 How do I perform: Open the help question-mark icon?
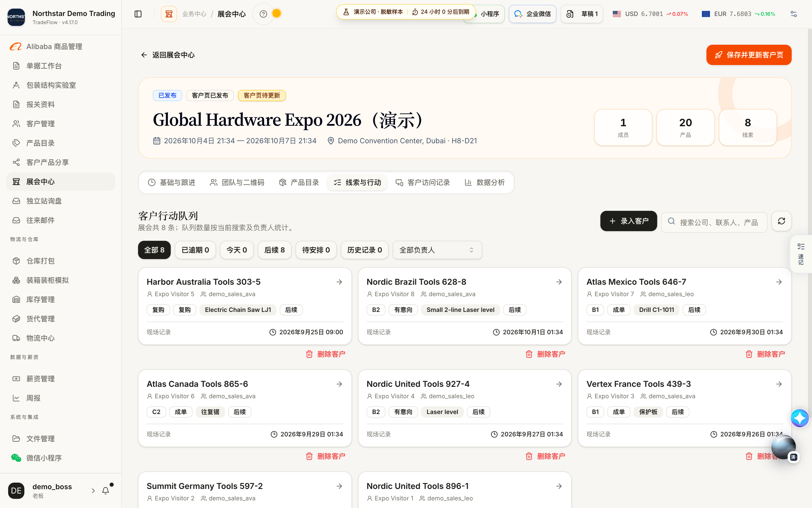coord(263,14)
